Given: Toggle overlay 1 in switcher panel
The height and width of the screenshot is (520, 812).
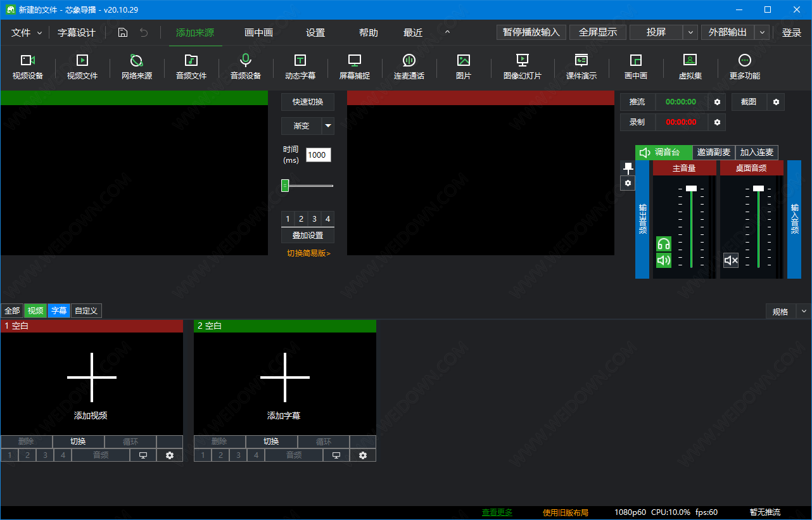Looking at the screenshot, I should (x=288, y=219).
